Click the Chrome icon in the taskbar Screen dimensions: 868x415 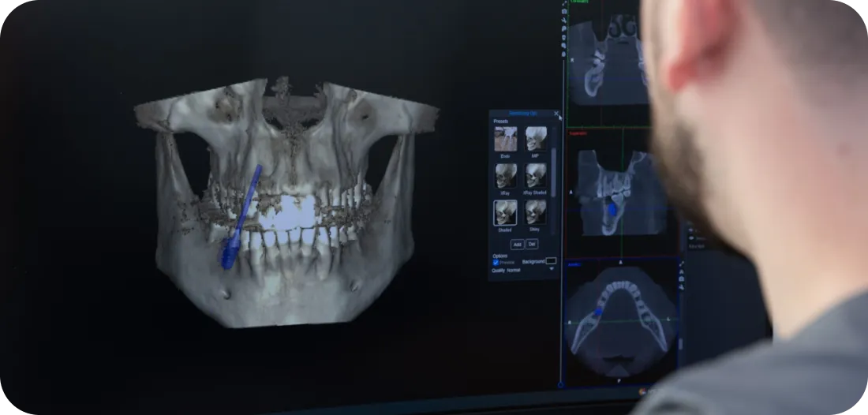(642, 392)
